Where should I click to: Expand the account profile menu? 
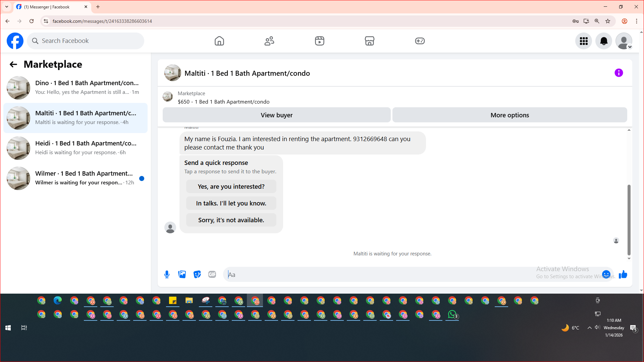click(624, 41)
